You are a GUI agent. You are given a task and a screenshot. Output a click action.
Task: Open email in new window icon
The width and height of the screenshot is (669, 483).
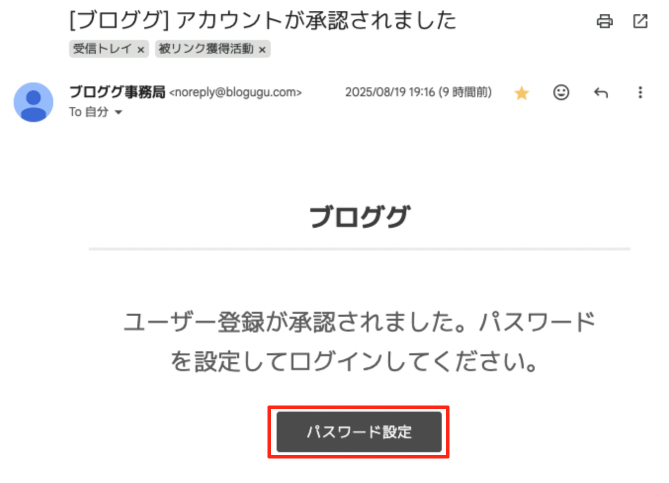(x=640, y=21)
